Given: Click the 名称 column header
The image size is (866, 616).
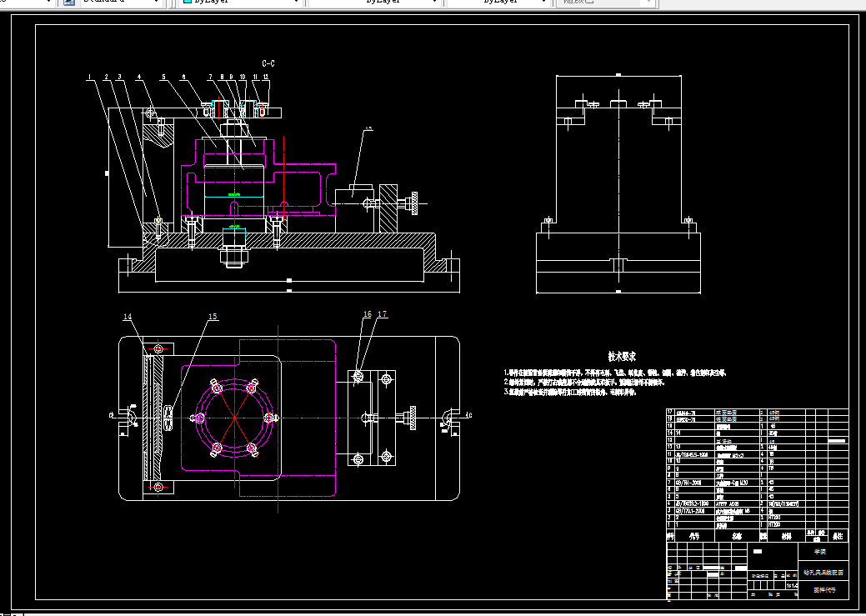Looking at the screenshot, I should click(x=737, y=536).
